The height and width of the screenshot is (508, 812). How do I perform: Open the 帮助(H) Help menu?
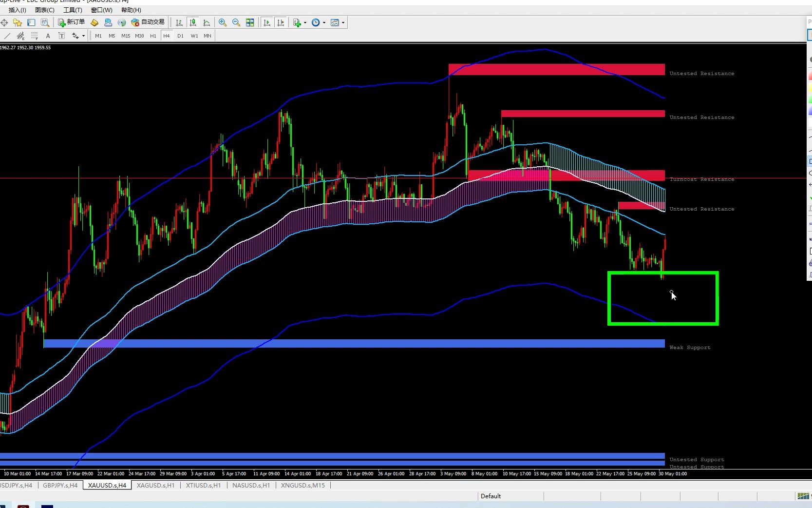131,10
